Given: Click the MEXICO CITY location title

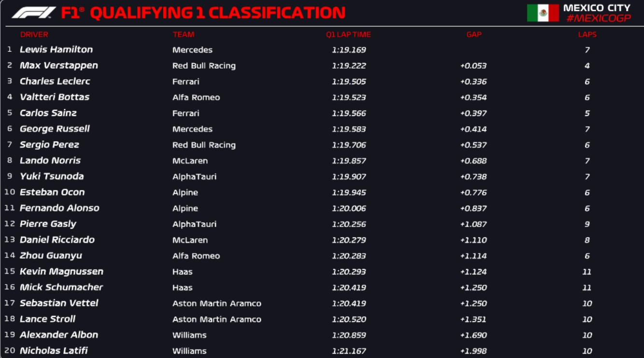Looking at the screenshot, I should [597, 8].
